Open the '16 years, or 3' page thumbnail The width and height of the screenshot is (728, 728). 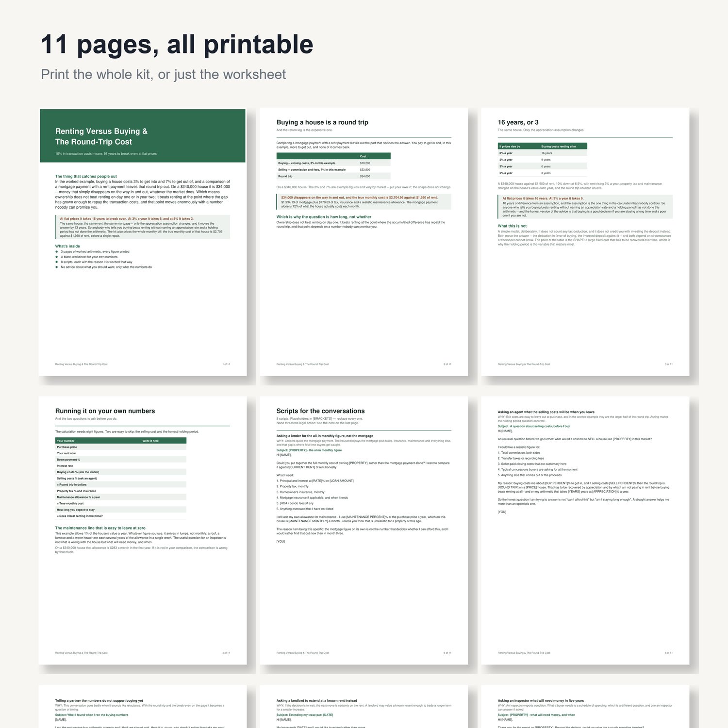pos(585,242)
